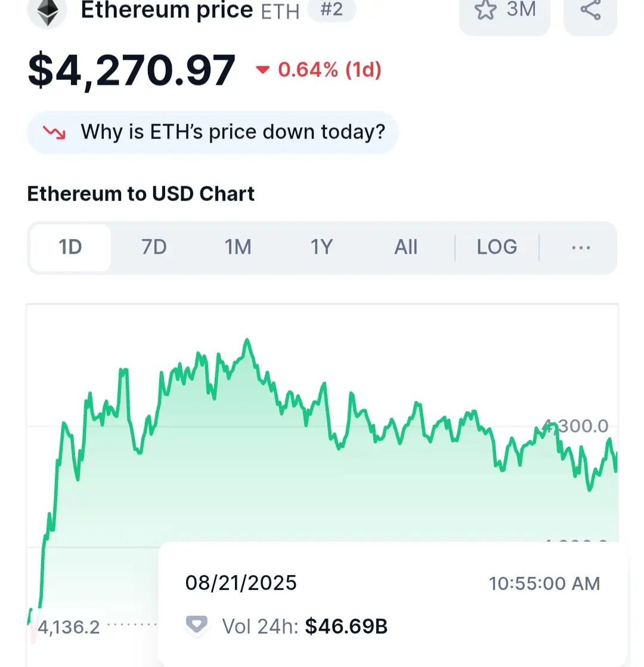Switch to the 1M chart range

(238, 248)
